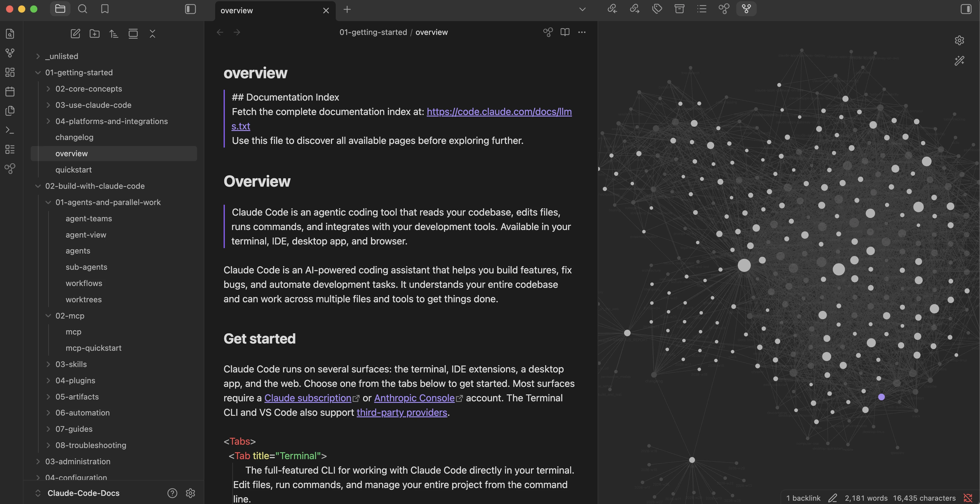Follow the code.claude.com llms.txt link
Screen dimensions: 980x504
(499, 112)
